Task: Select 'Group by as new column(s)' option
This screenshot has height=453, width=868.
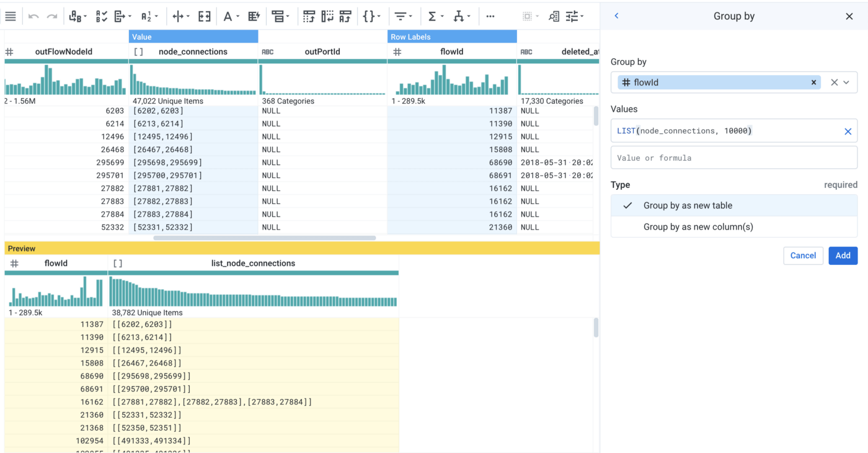Action: [734, 226]
